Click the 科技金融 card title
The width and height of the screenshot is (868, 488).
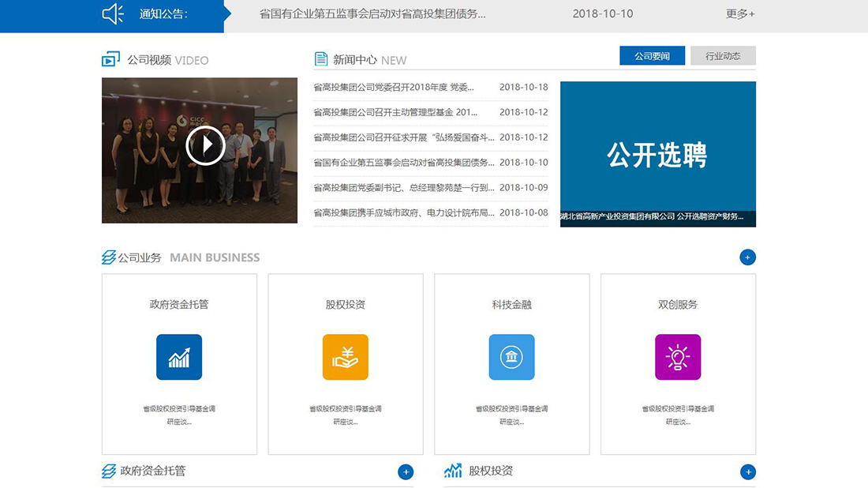pos(511,304)
